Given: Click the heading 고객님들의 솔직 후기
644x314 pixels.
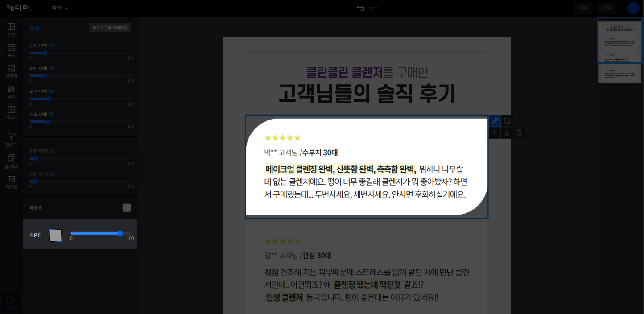Looking at the screenshot, I should 367,93.
